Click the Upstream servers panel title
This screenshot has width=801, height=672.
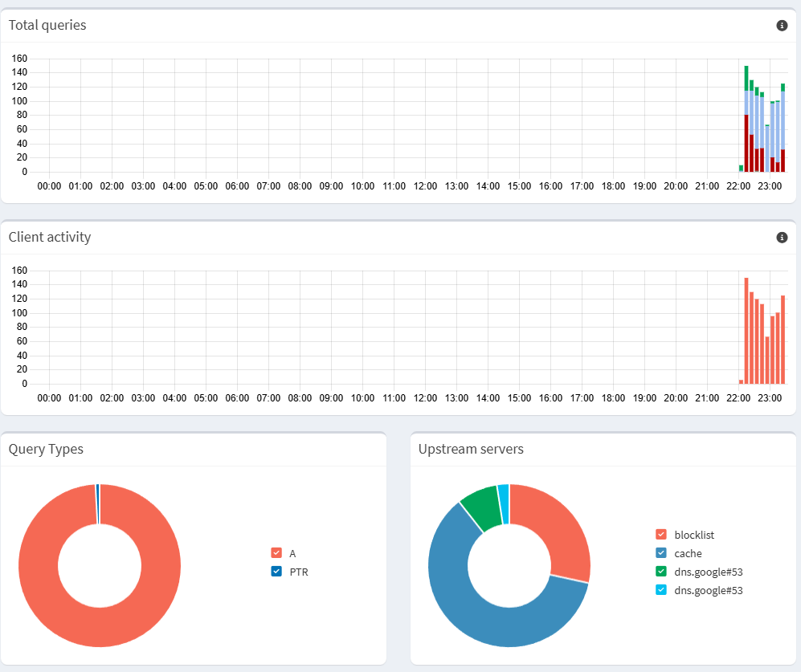coord(469,449)
